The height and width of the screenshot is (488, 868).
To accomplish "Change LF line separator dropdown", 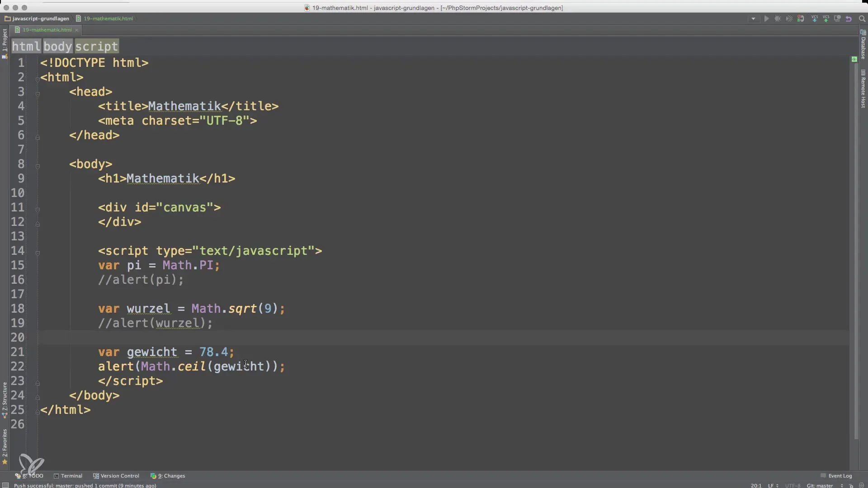I will coord(773,486).
